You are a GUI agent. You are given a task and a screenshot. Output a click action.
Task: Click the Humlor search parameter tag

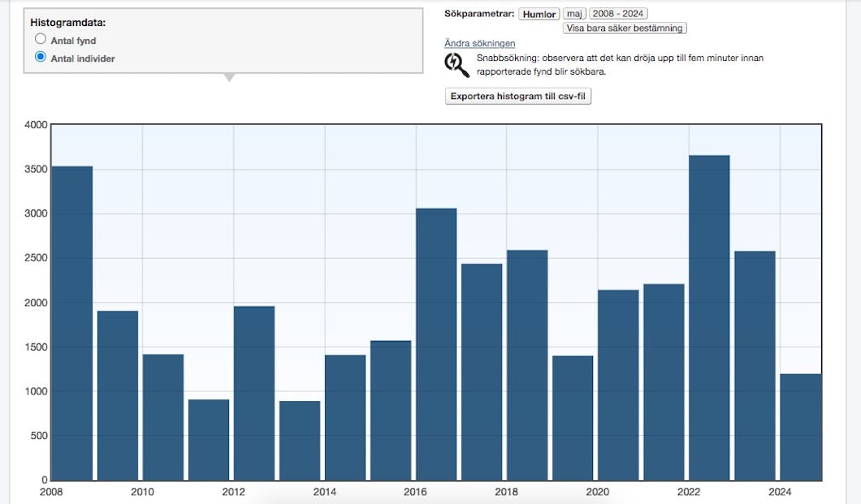click(539, 15)
